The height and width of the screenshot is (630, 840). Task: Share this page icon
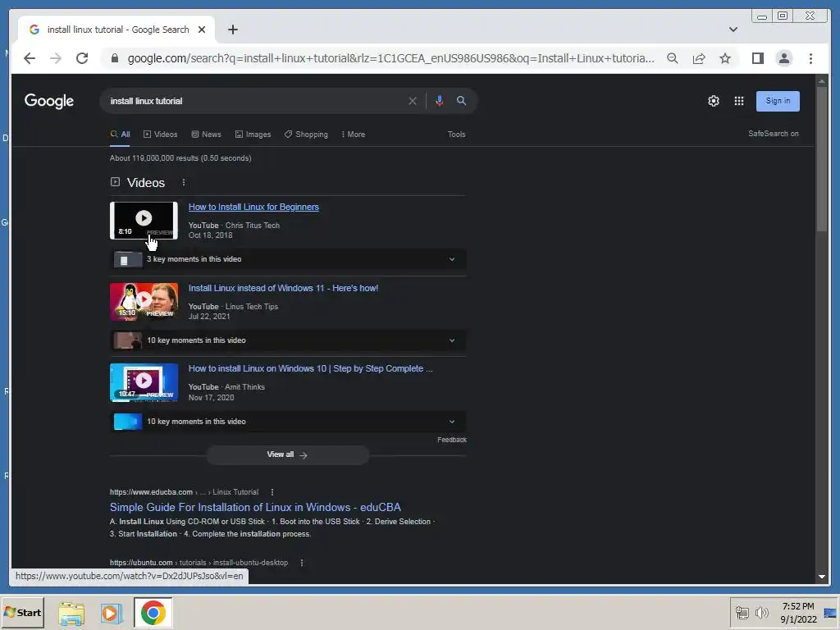click(699, 58)
